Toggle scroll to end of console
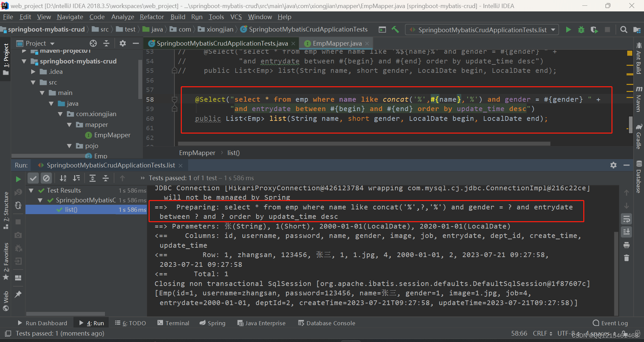The height and width of the screenshot is (342, 644). tap(626, 232)
